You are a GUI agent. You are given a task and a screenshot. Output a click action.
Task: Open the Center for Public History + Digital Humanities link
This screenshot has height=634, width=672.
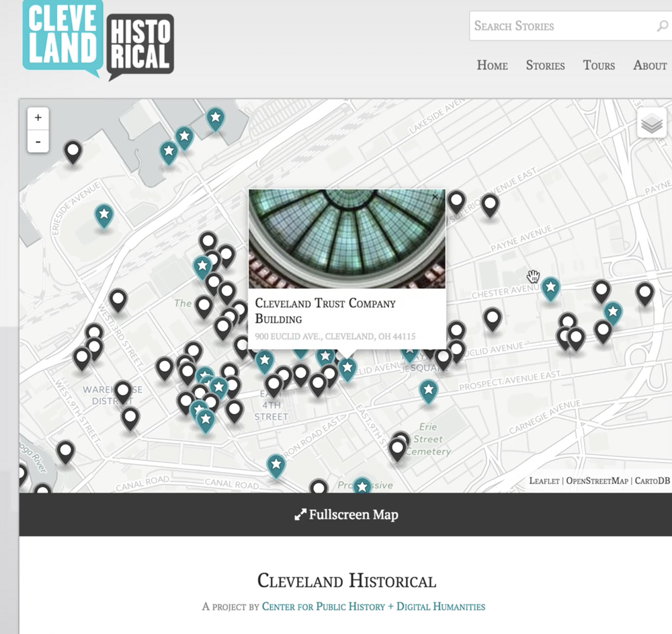pos(373,606)
